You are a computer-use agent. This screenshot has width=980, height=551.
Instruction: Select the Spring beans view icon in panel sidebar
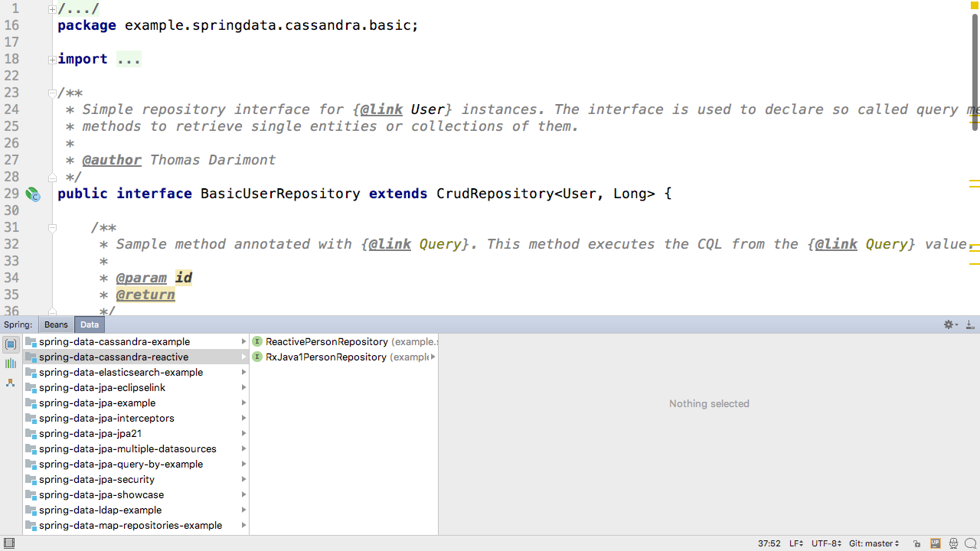point(10,344)
